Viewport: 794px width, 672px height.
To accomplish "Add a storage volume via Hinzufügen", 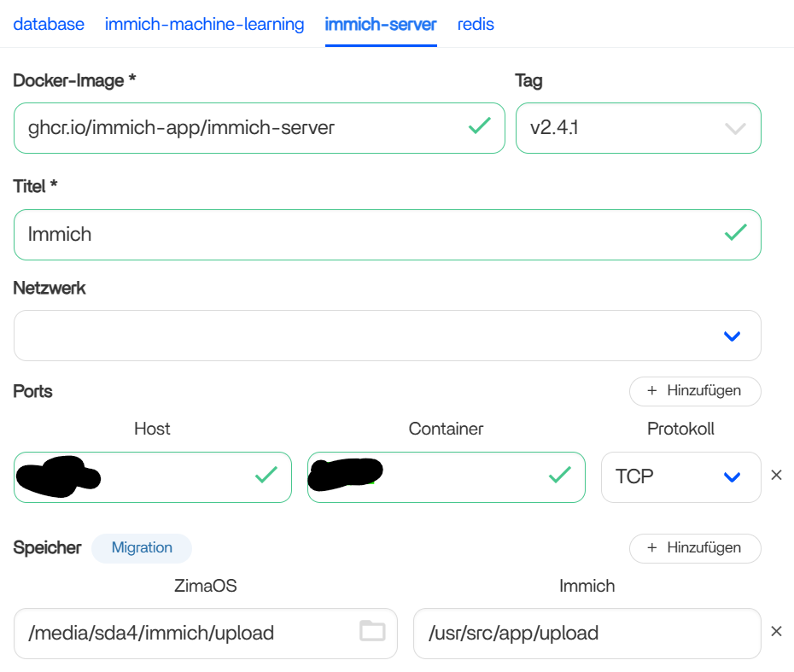I will tap(694, 547).
